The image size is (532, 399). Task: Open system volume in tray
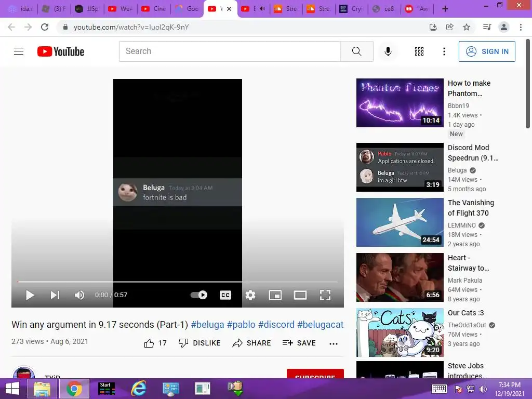(483, 389)
